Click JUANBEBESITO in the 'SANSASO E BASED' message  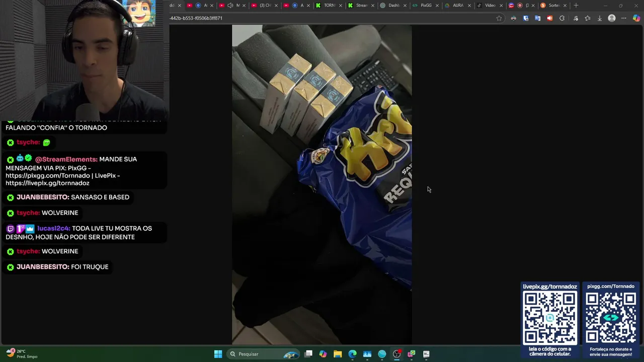tap(42, 198)
